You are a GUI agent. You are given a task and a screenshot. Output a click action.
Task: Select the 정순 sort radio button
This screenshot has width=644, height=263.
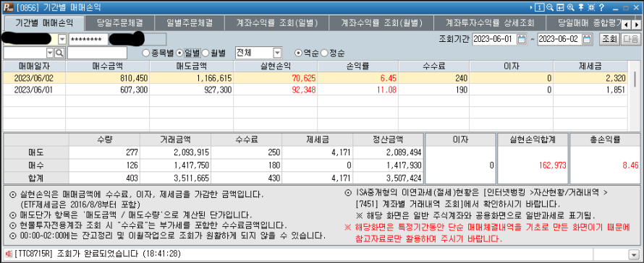coord(323,53)
